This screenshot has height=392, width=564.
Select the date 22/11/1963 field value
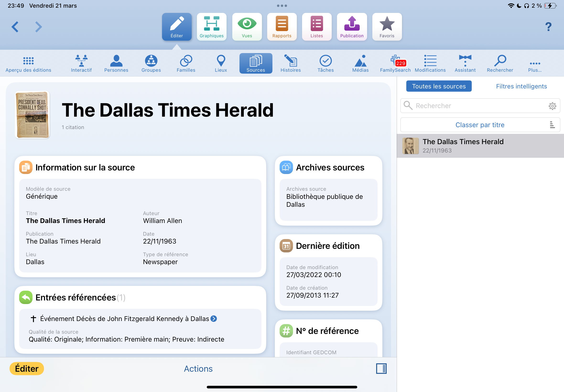click(160, 241)
